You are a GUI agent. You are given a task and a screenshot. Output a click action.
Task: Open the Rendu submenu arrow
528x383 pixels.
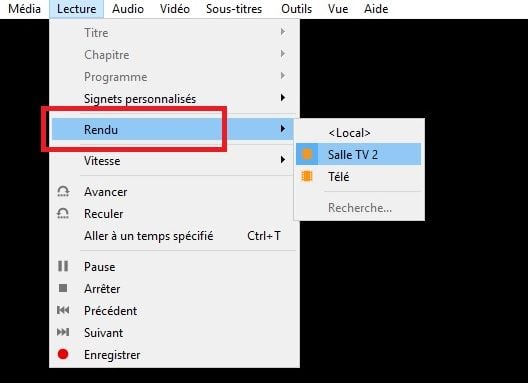[x=283, y=129]
